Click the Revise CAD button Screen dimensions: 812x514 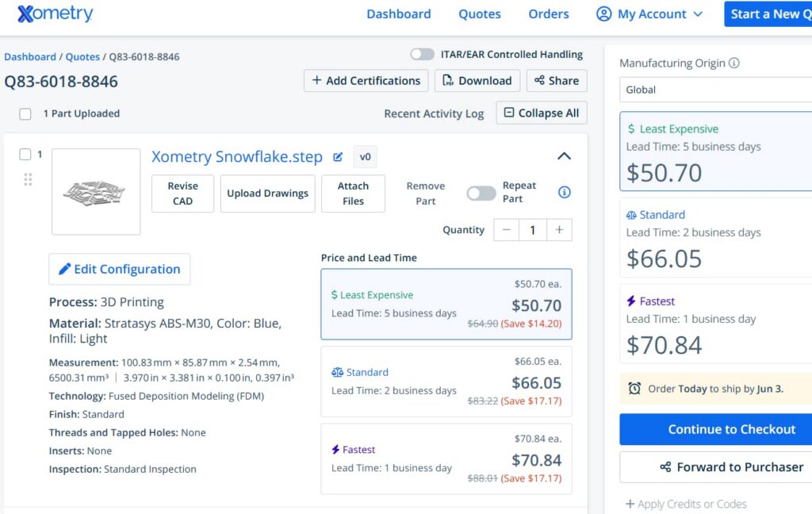pyautogui.click(x=183, y=194)
